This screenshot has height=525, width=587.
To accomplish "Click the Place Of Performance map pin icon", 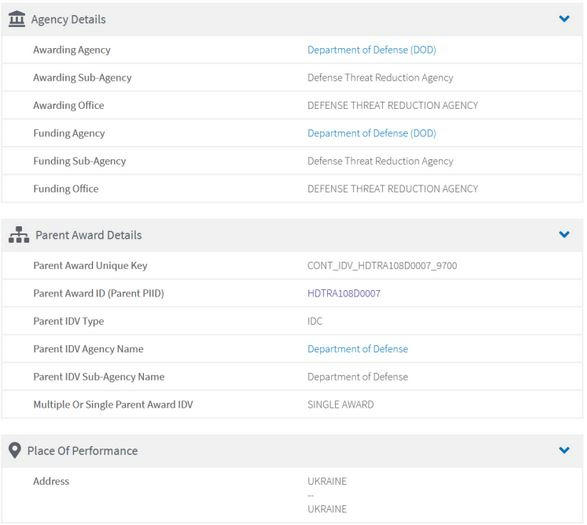I will [15, 450].
